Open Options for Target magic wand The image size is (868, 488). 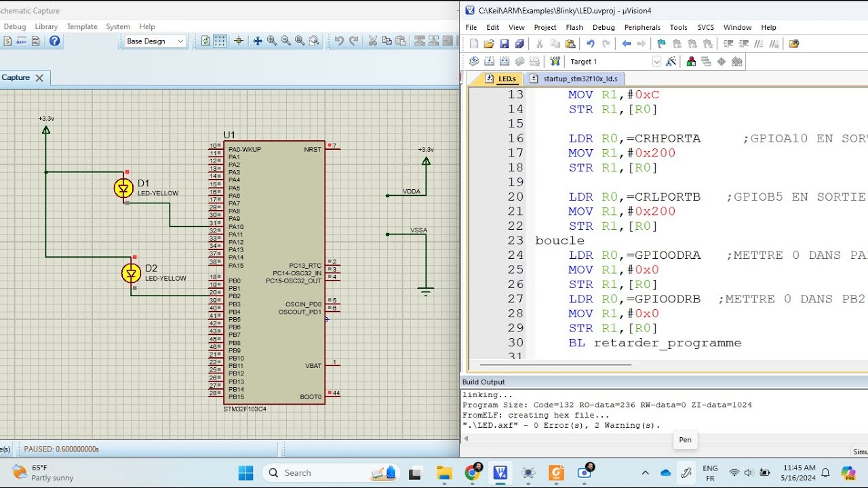click(x=671, y=62)
